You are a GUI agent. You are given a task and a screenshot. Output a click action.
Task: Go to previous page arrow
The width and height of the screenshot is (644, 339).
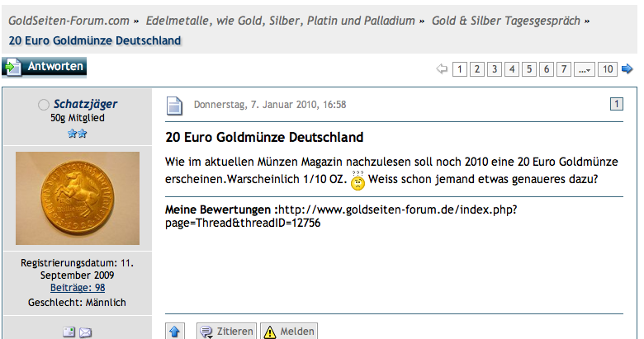click(x=442, y=69)
